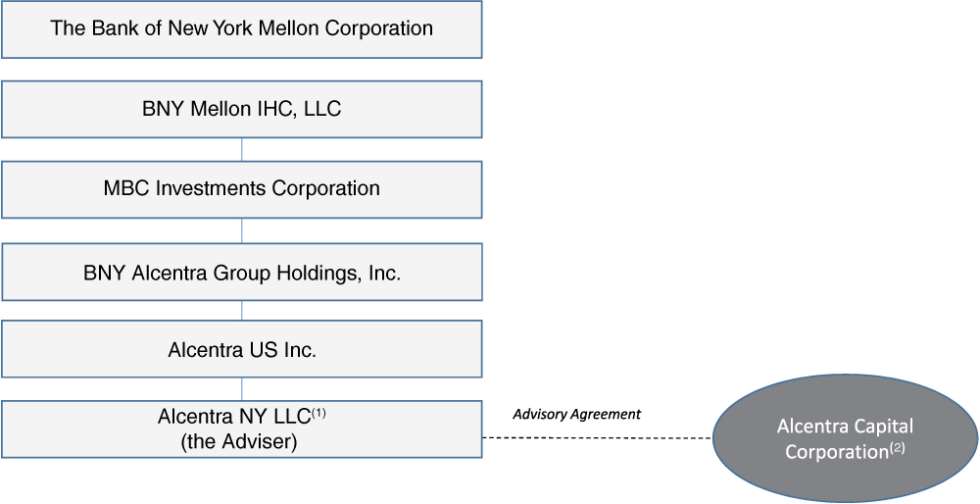Screen dimensions: 980x504
Task: Select the dashed Advisory Agreement connector line
Action: coord(598,437)
